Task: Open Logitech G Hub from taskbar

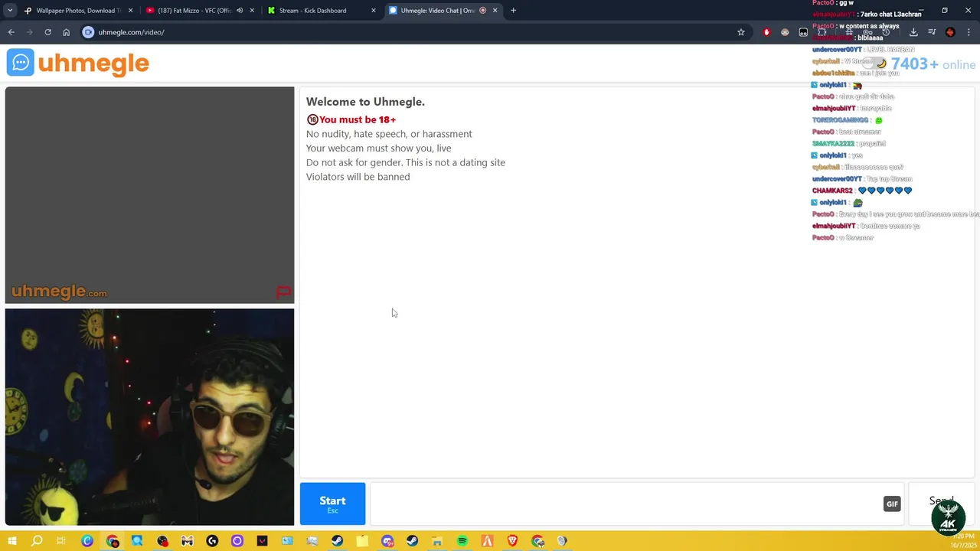Action: click(212, 541)
